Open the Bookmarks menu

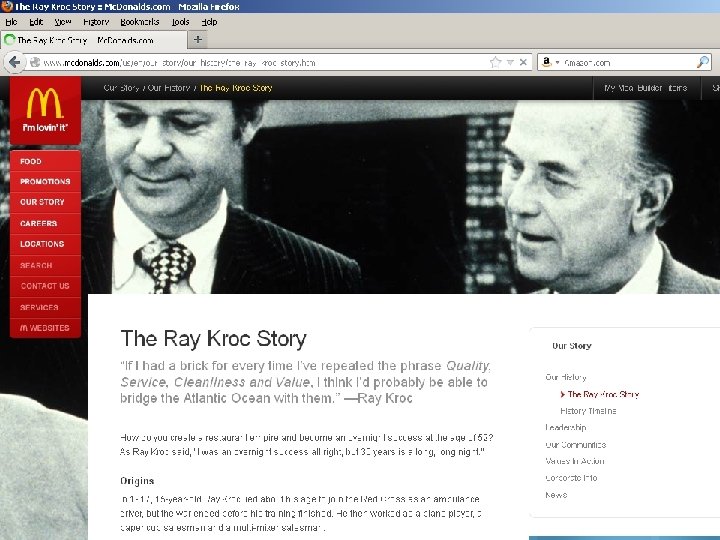140,22
